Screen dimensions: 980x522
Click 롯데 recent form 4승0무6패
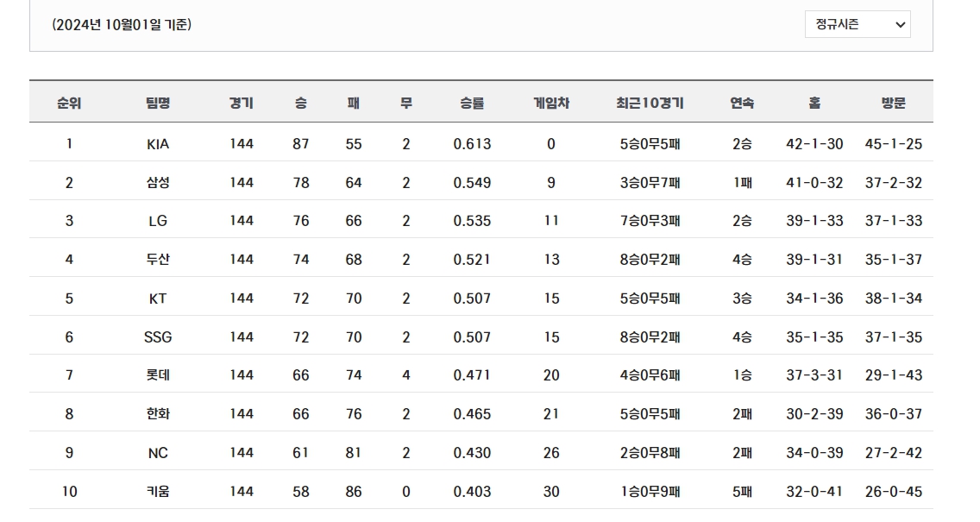point(650,375)
